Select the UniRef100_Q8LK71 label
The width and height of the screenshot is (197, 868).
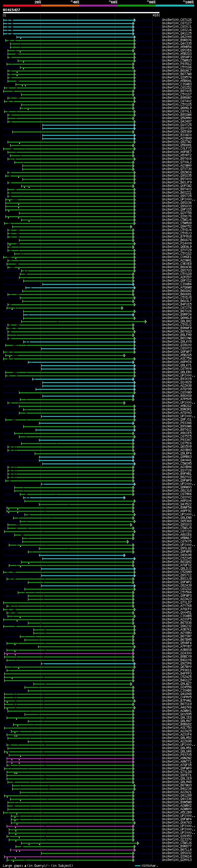click(x=177, y=365)
